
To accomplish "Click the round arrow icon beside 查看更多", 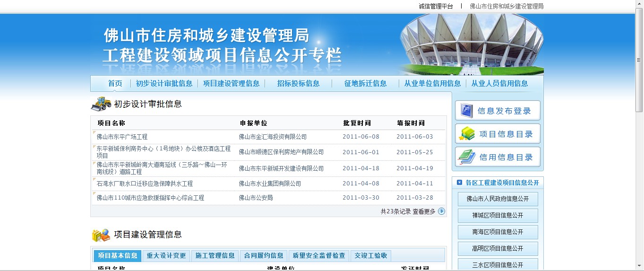I will point(442,211).
